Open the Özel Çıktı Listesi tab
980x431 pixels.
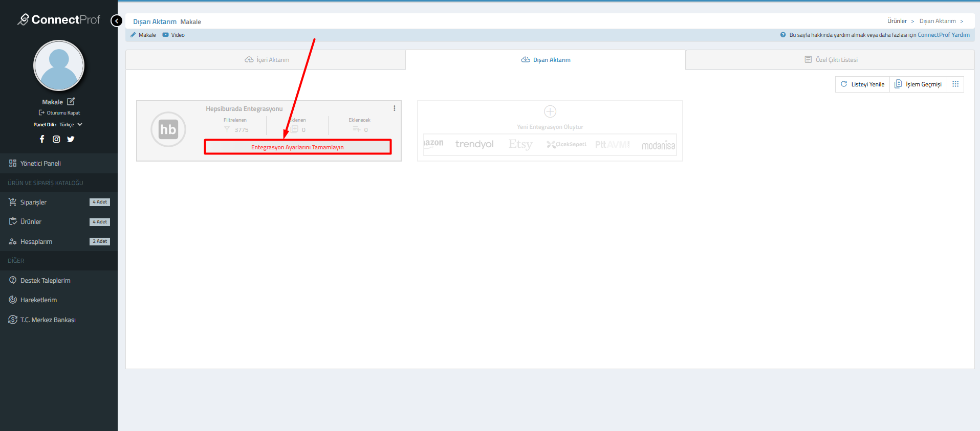(x=831, y=60)
